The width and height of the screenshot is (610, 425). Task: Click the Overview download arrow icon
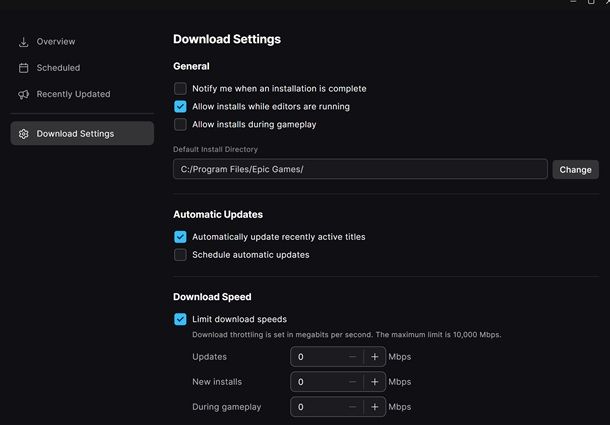(x=24, y=42)
